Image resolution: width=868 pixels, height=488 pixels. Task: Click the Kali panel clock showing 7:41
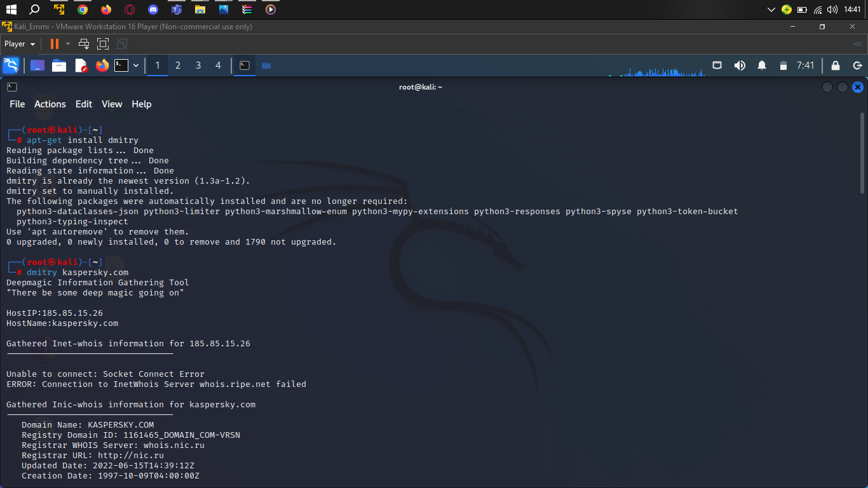click(805, 65)
